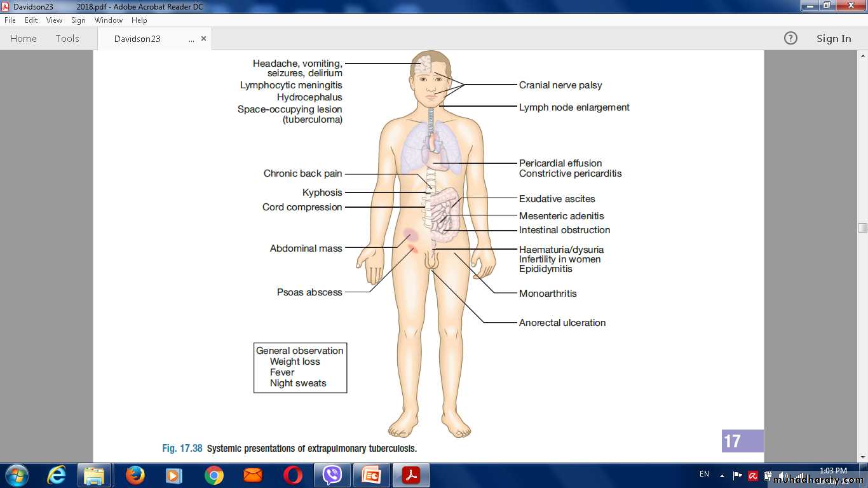868x488 pixels.
Task: Show hidden system tray icons
Action: 722,475
